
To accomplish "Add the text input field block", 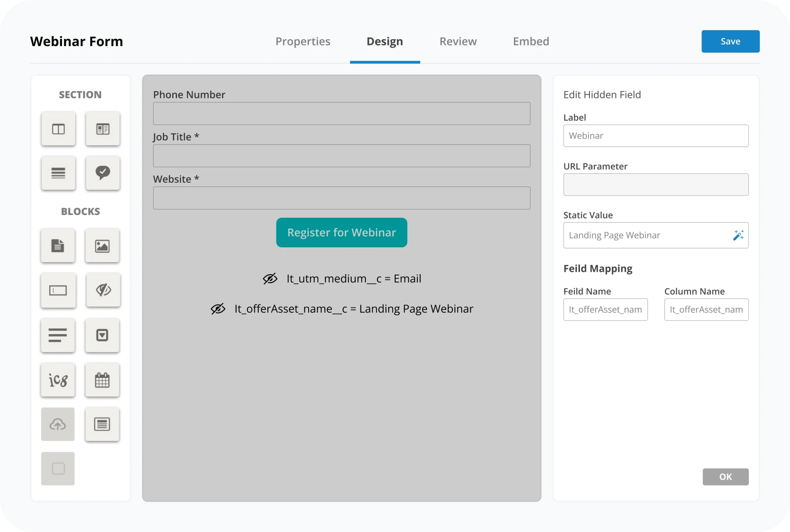I will [58, 290].
